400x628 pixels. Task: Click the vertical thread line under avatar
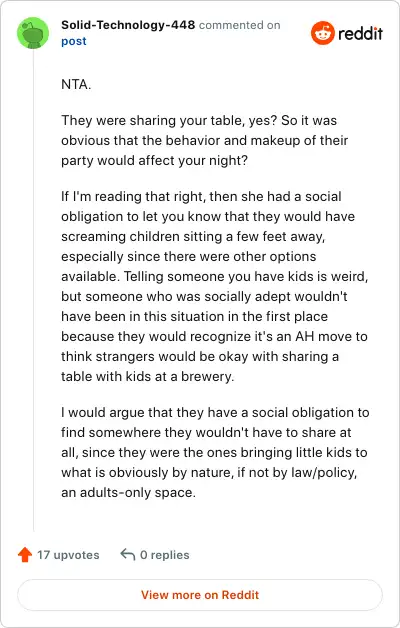click(33, 291)
